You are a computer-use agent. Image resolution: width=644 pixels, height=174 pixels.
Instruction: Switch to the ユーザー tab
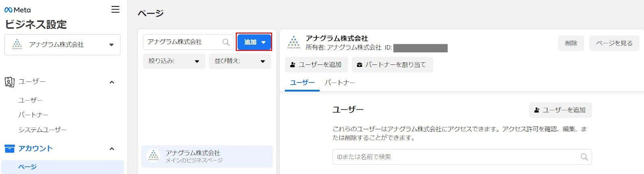tap(302, 83)
